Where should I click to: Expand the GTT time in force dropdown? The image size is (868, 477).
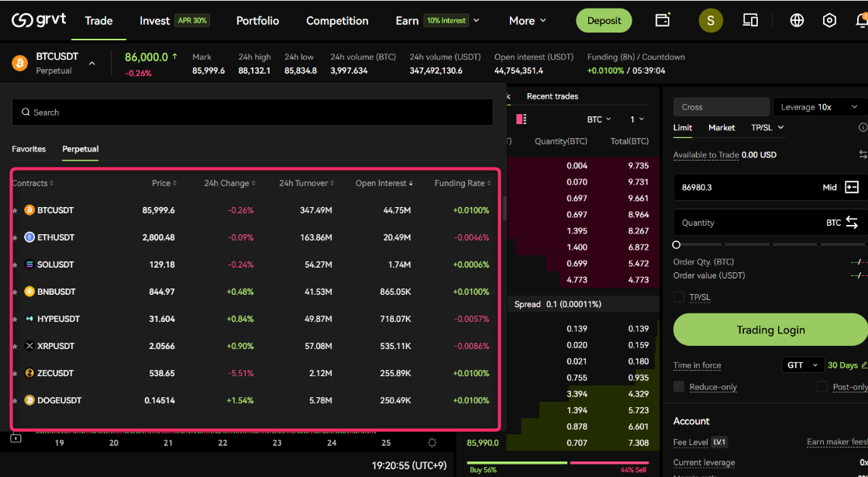(802, 365)
